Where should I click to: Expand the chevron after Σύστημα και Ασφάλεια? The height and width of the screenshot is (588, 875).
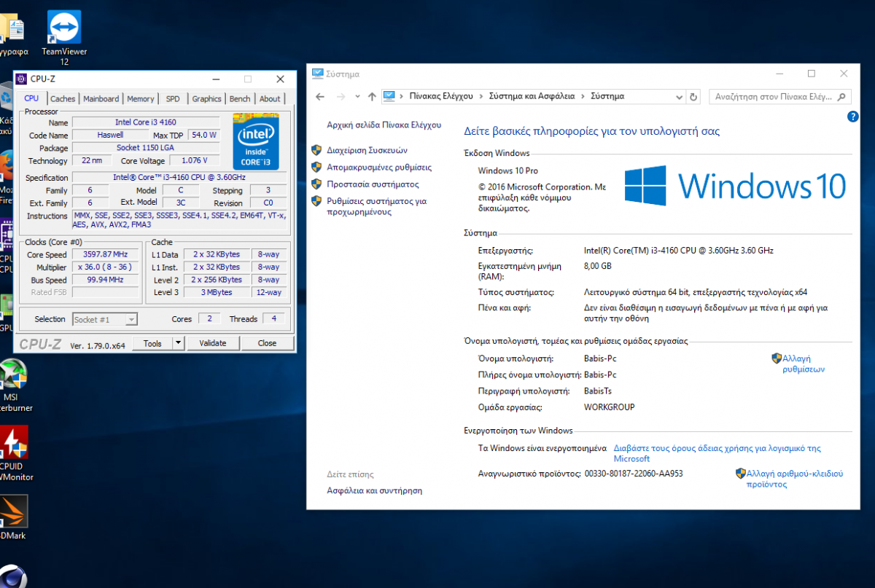[x=583, y=96]
